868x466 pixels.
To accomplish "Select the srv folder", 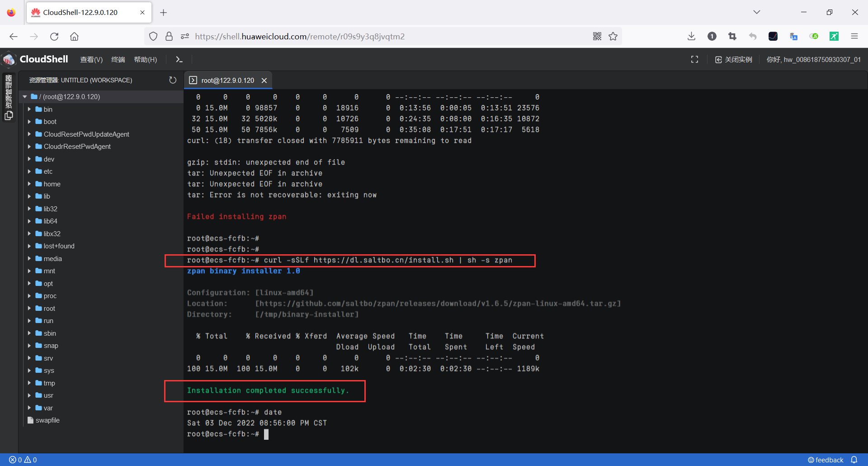I will tap(48, 358).
